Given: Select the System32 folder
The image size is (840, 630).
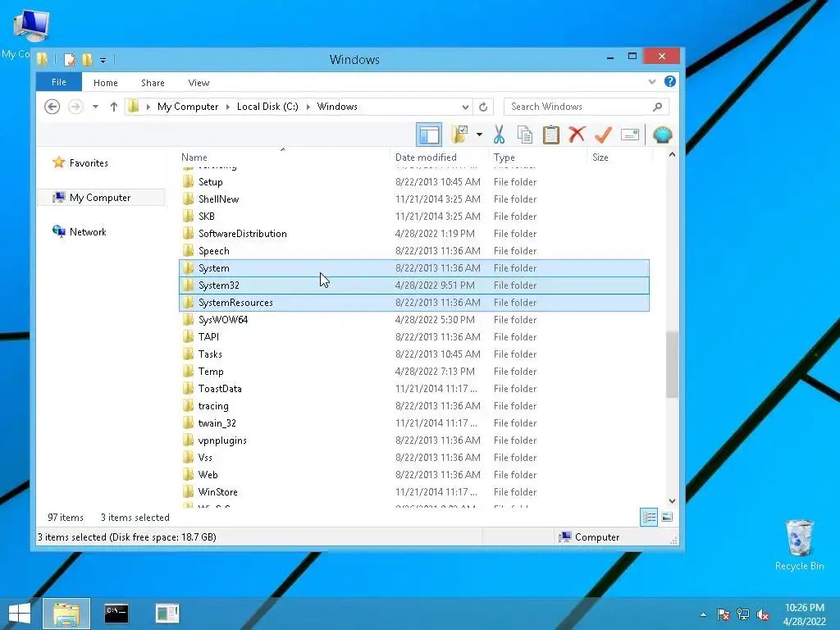Looking at the screenshot, I should point(413,285).
